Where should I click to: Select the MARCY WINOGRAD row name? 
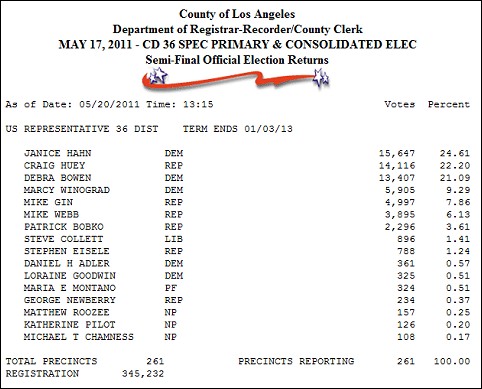click(x=67, y=190)
